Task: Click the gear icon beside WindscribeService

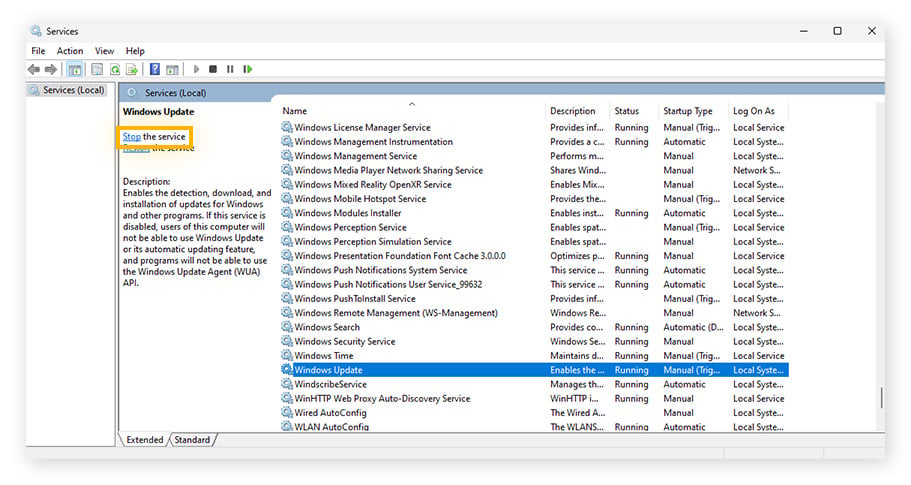Action: 286,383
